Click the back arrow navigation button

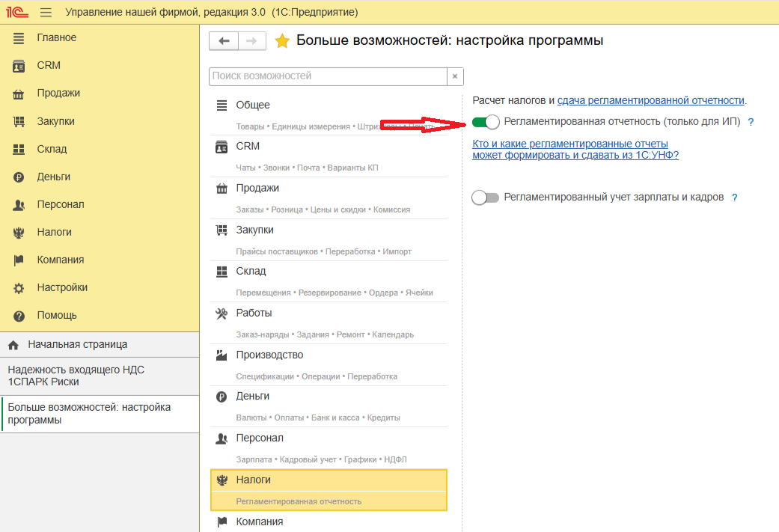(x=223, y=41)
